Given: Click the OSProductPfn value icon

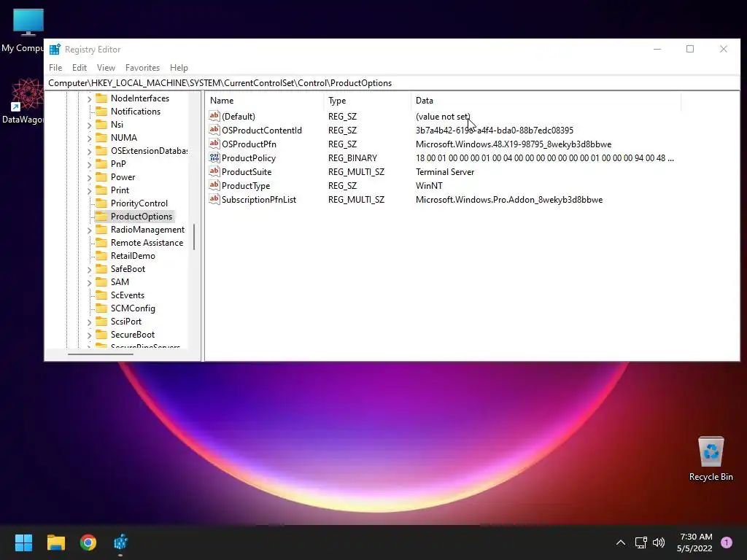Looking at the screenshot, I should coord(214,144).
